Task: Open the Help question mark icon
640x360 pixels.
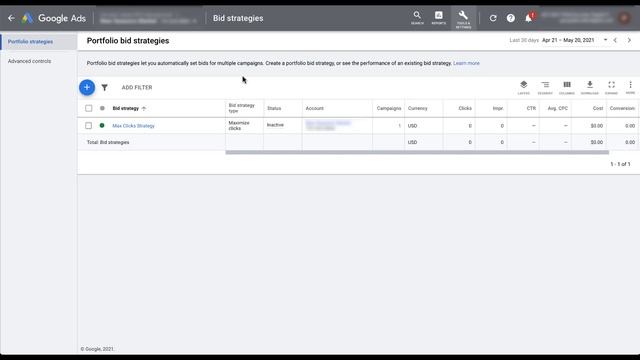Action: pyautogui.click(x=511, y=18)
